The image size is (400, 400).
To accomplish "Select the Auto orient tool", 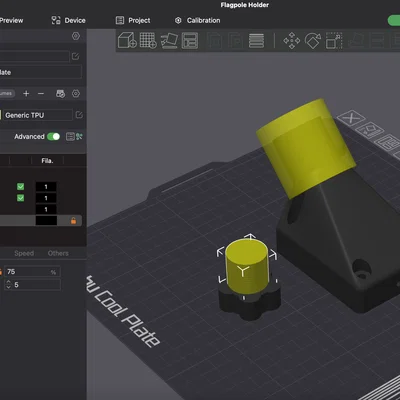I will (x=169, y=40).
